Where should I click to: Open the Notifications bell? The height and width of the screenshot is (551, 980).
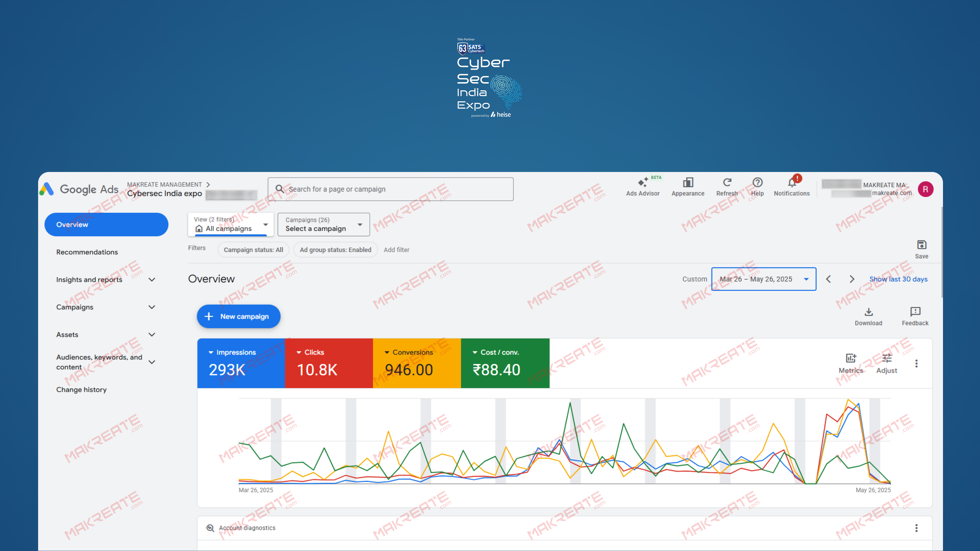point(792,183)
